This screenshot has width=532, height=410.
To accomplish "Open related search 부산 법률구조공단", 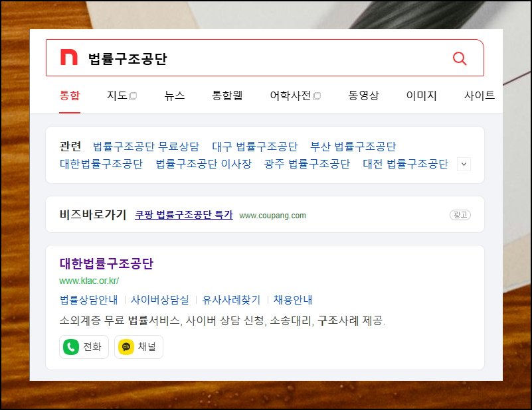I will tap(353, 147).
